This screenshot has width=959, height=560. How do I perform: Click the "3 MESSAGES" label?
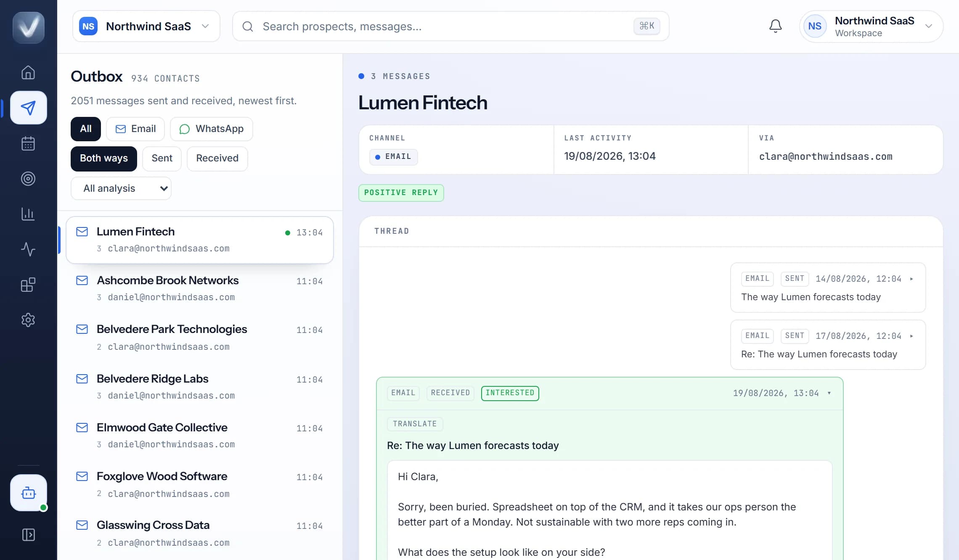(x=400, y=77)
